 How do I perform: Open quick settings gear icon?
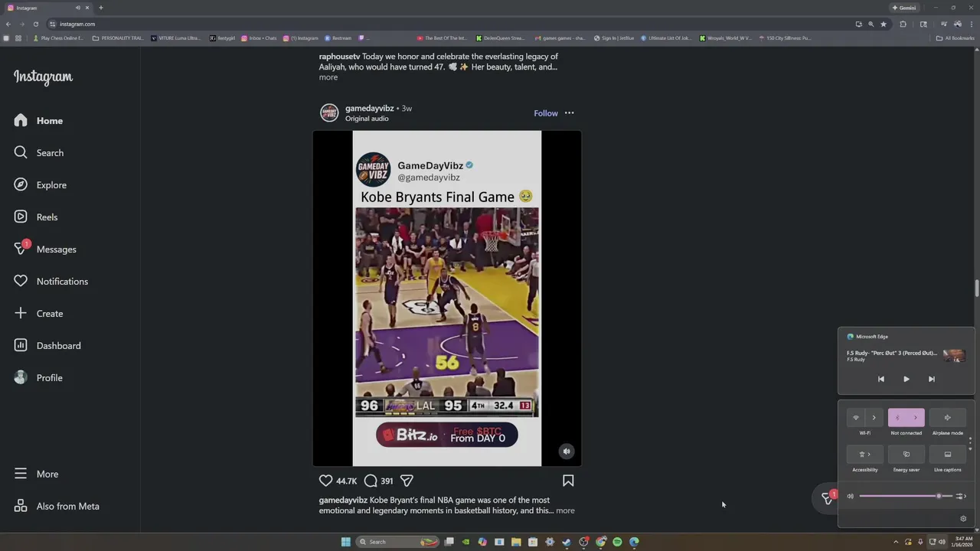[x=963, y=518]
